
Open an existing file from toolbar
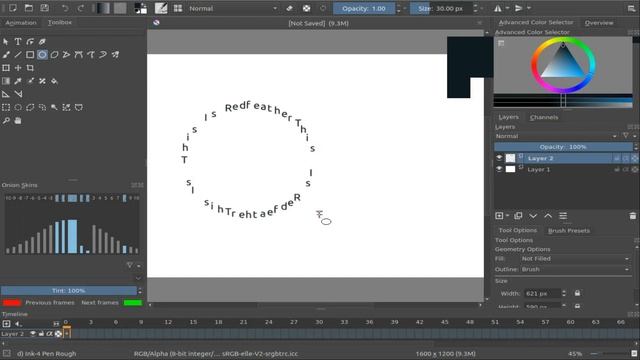(29, 8)
